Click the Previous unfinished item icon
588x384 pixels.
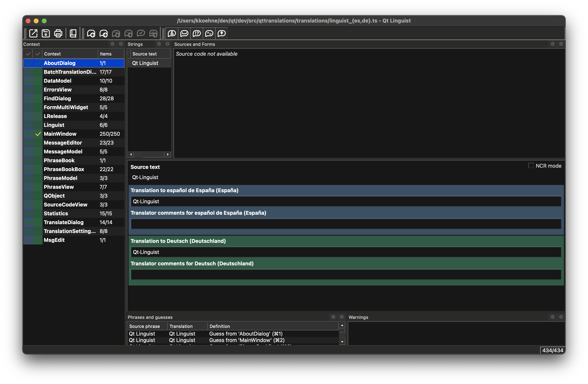(x=116, y=33)
